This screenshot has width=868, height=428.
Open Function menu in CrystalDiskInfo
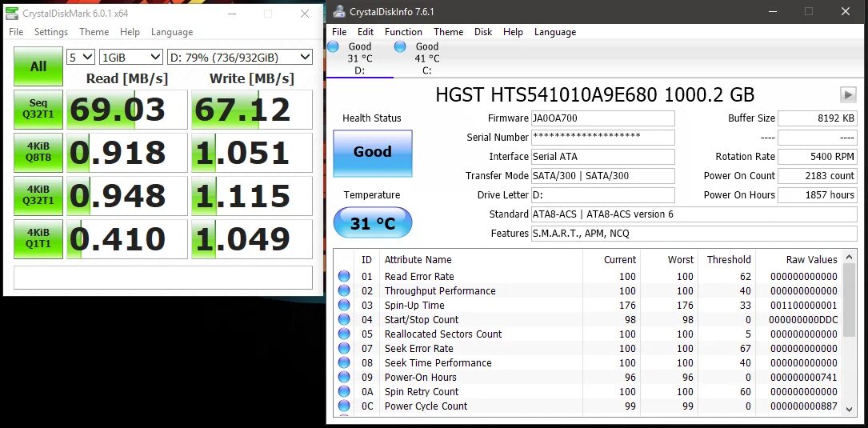[x=403, y=31]
